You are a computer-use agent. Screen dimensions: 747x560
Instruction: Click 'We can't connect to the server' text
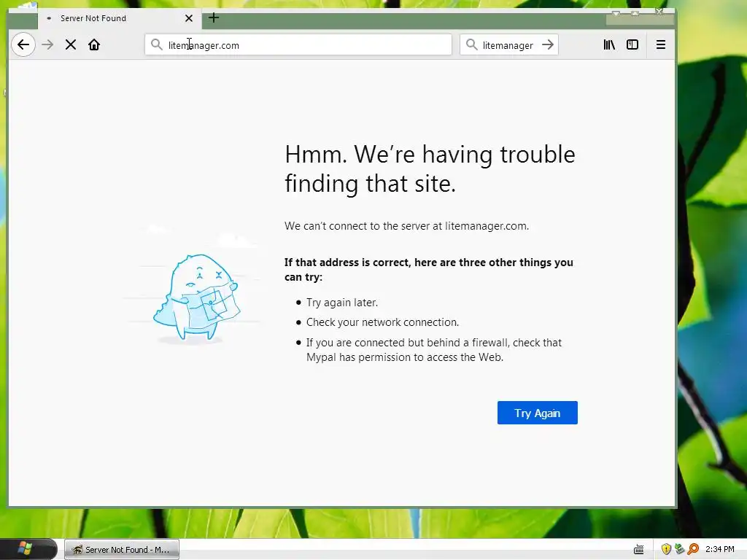tap(406, 226)
